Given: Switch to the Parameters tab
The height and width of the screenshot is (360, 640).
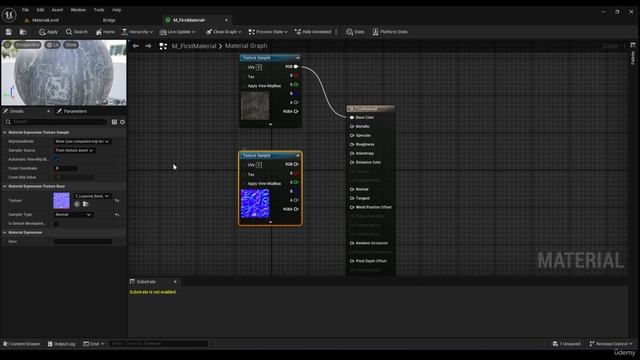Looking at the screenshot, I should pyautogui.click(x=72, y=111).
